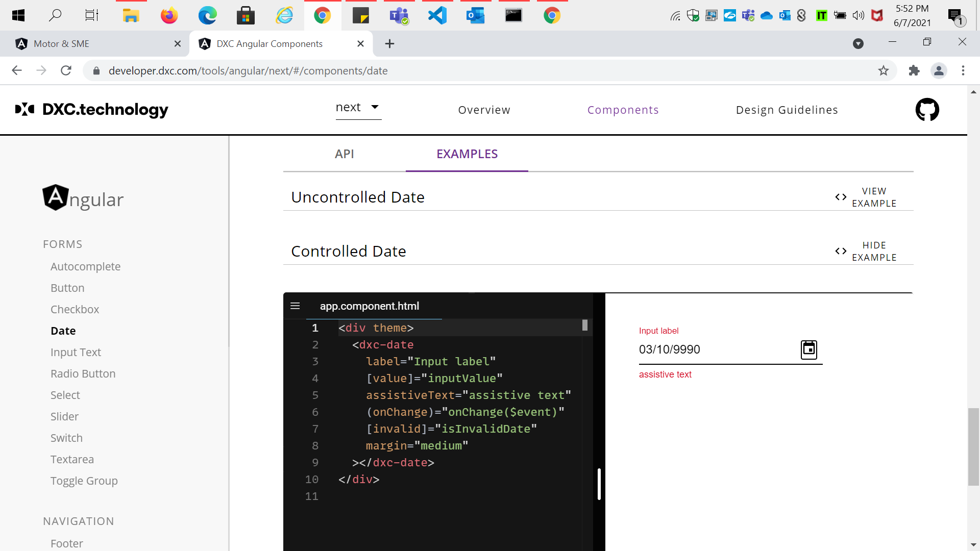This screenshot has height=551, width=980.
Task: Open Visual Studio Code from taskbar
Action: click(437, 15)
